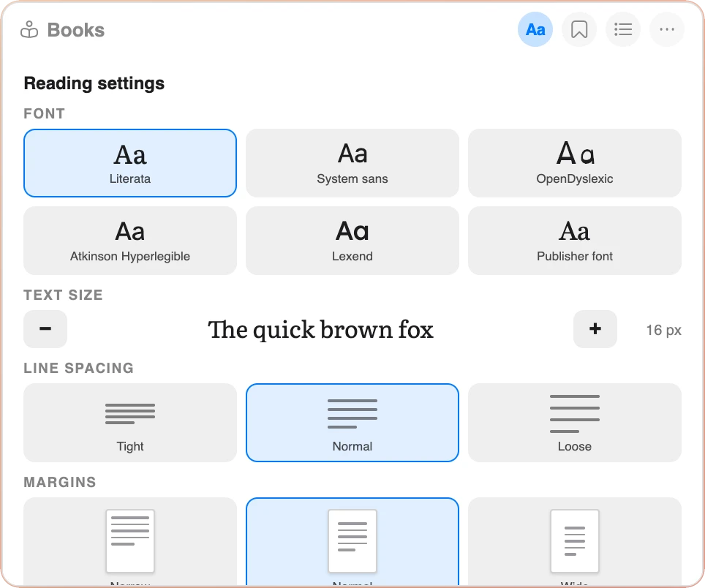This screenshot has width=705, height=588.
Task: Pick the OpenDyslexic font
Action: [x=575, y=163]
